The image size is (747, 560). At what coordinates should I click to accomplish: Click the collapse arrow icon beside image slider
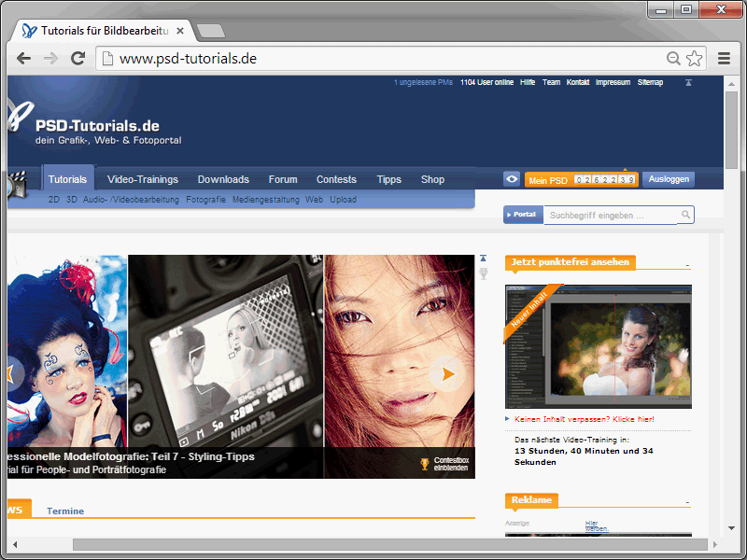pyautogui.click(x=483, y=259)
